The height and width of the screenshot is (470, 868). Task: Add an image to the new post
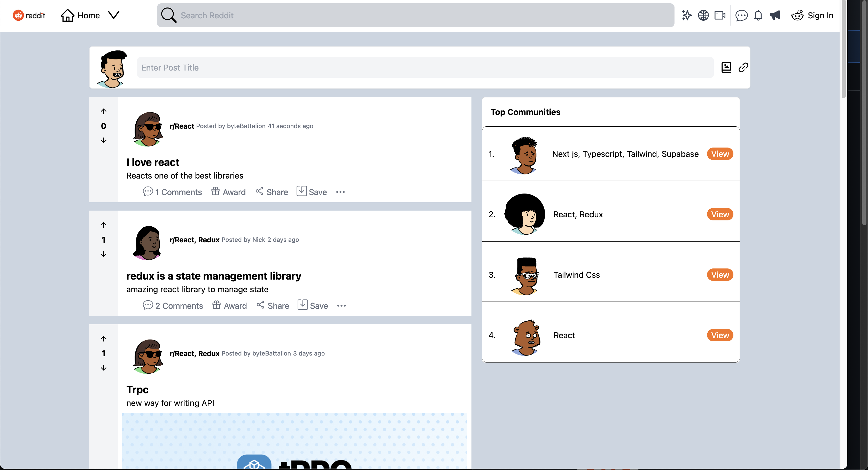[727, 67]
